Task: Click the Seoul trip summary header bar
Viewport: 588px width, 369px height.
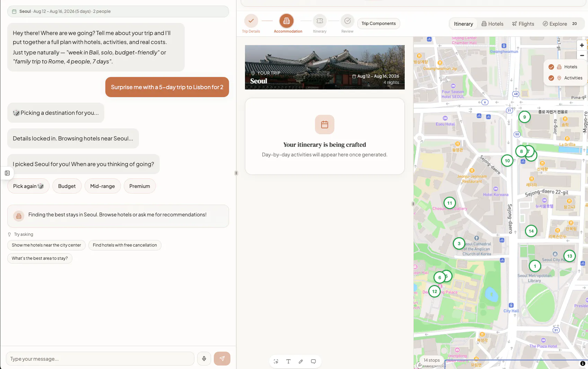Action: [118, 11]
